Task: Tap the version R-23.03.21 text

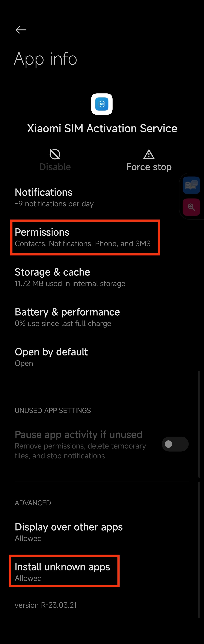Action: coord(46,605)
